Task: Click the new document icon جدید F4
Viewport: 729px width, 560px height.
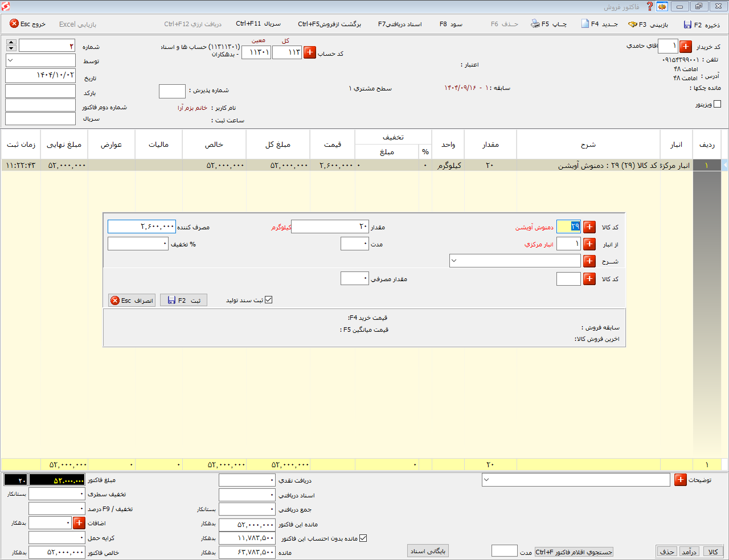Action: pyautogui.click(x=585, y=24)
